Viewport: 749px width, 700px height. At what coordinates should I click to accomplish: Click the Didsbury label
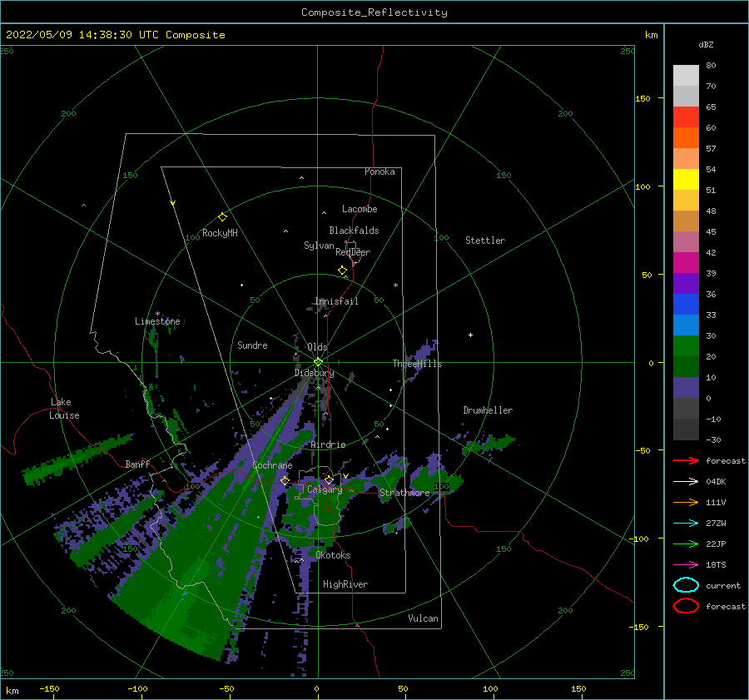click(x=314, y=373)
